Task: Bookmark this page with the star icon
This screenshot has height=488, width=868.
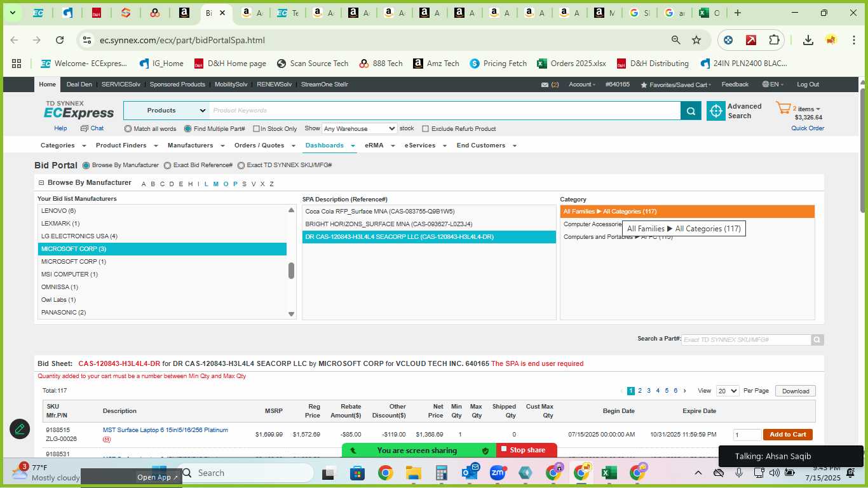Action: (x=696, y=40)
